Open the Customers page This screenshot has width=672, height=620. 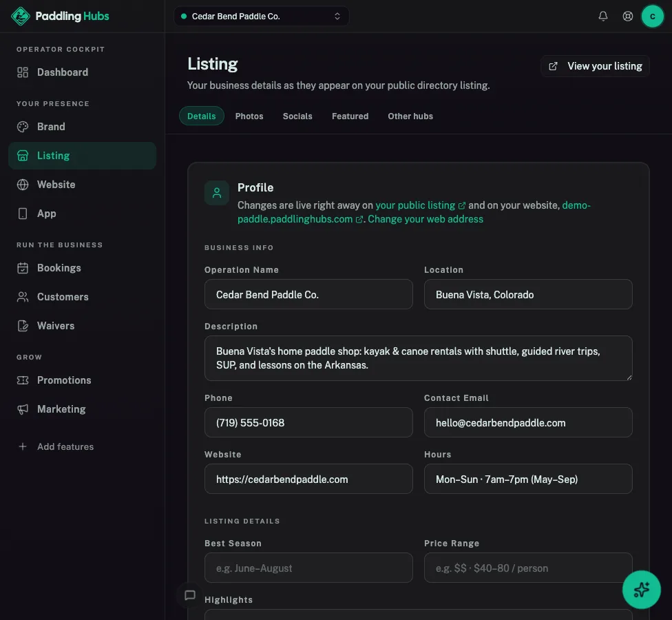pyautogui.click(x=83, y=297)
